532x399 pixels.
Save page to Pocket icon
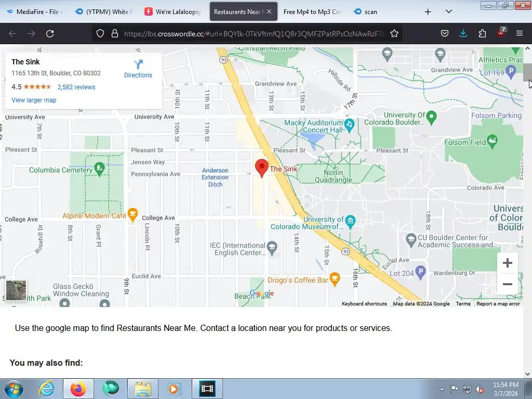445,34
